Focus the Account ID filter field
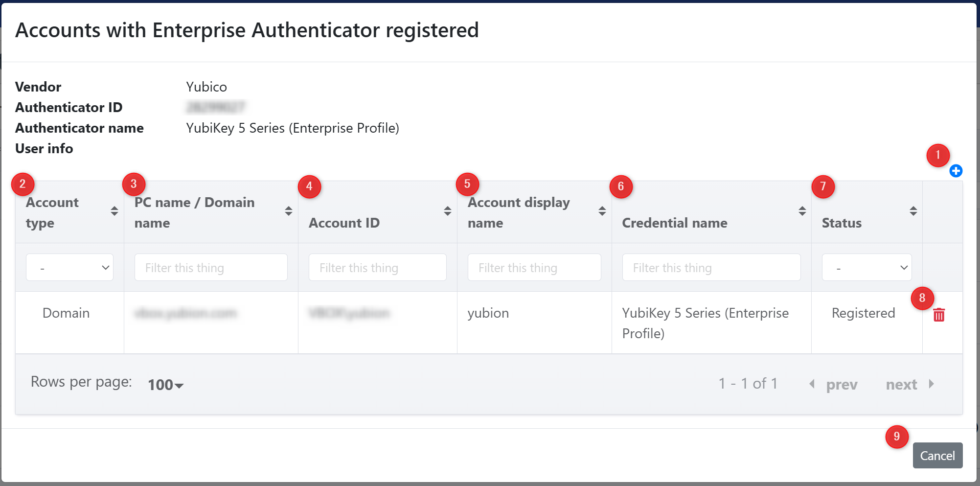Viewport: 980px width, 486px height. 377,267
